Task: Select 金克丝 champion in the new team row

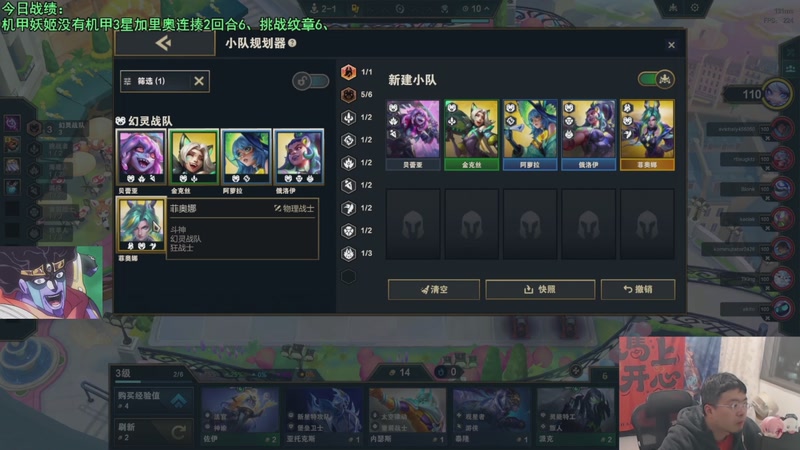Action: 471,135
